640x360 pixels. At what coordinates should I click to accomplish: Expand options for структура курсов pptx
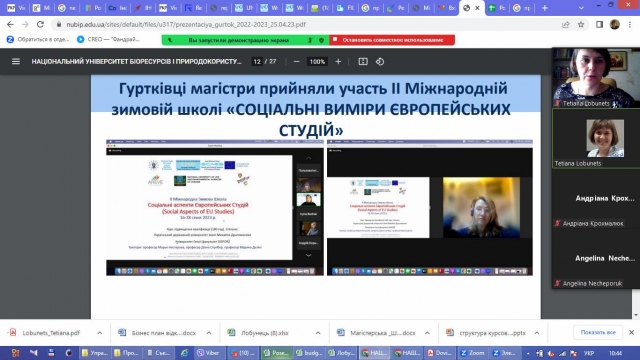click(537, 333)
